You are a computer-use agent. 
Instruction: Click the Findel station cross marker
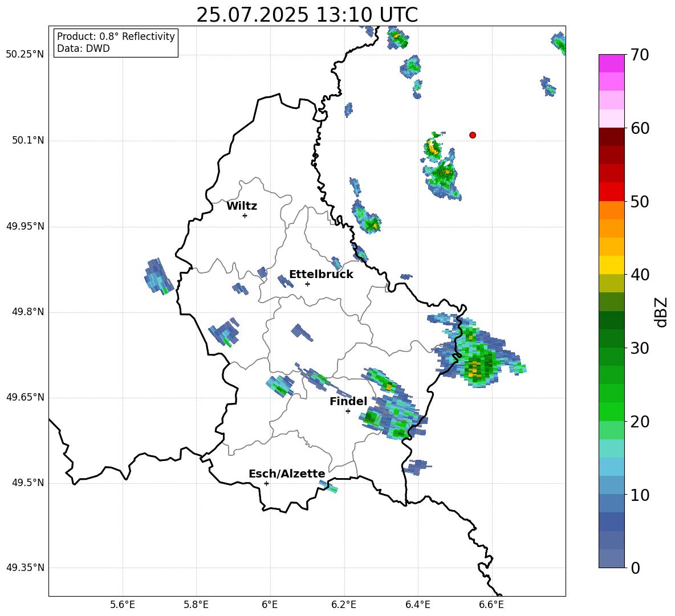tap(348, 411)
